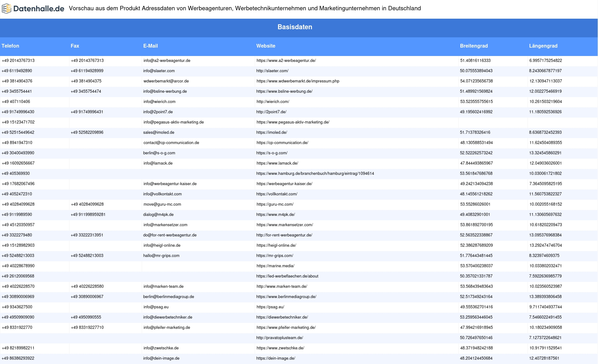
Task: Select the E-Mail column header
Action: point(150,46)
